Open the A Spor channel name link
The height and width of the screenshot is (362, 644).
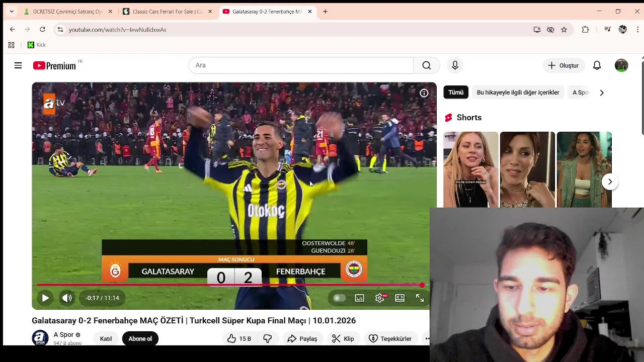click(63, 335)
